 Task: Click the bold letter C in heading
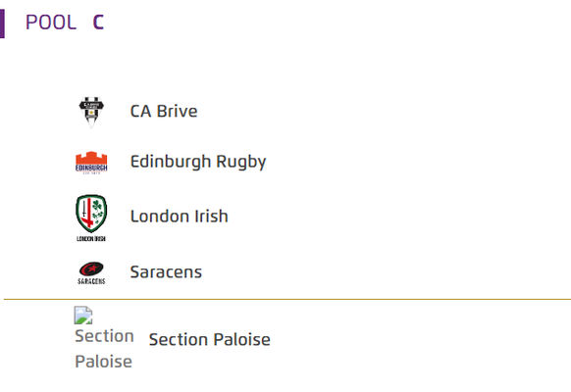tap(98, 23)
